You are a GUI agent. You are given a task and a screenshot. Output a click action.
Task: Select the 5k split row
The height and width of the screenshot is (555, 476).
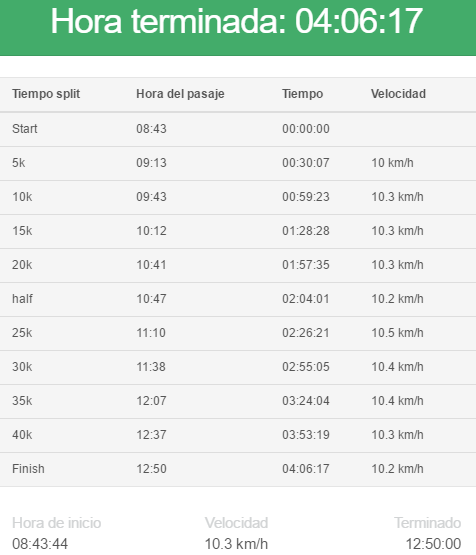coord(238,163)
